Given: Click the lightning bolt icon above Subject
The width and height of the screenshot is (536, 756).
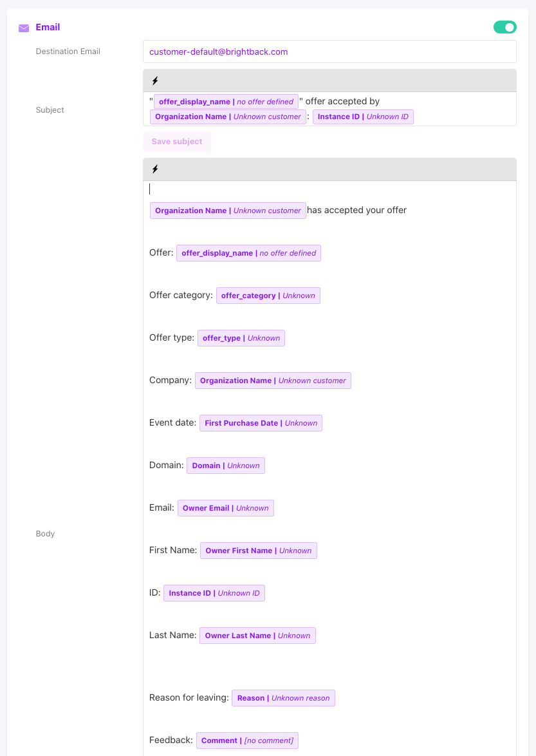Looking at the screenshot, I should coord(155,81).
